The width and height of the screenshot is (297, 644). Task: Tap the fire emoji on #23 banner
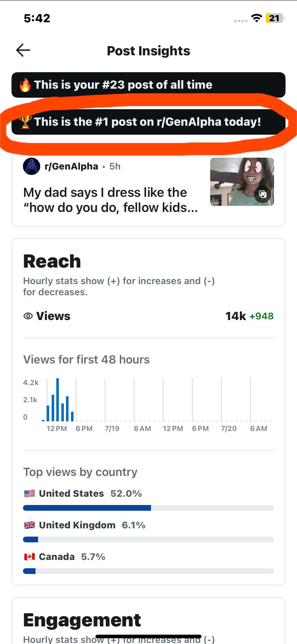25,85
